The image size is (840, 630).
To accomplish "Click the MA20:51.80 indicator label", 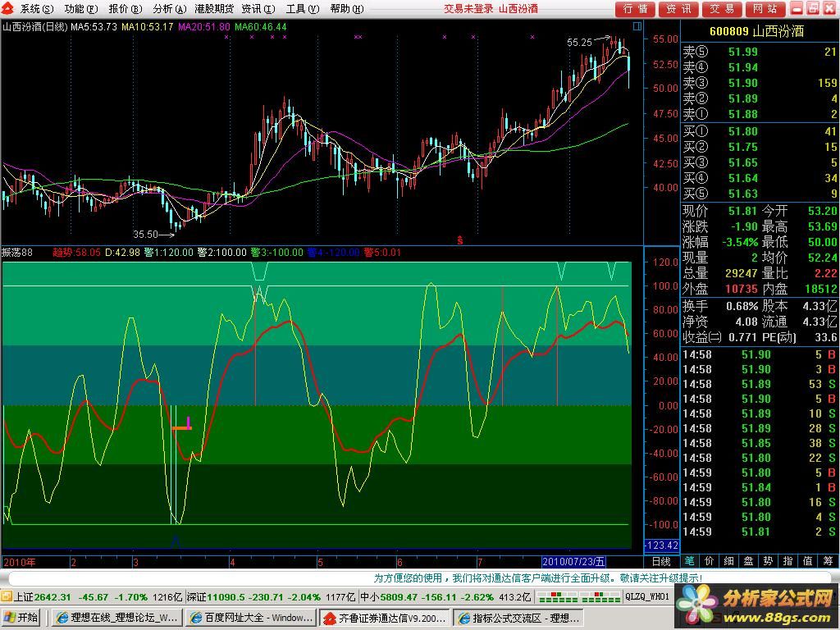I will pos(204,26).
